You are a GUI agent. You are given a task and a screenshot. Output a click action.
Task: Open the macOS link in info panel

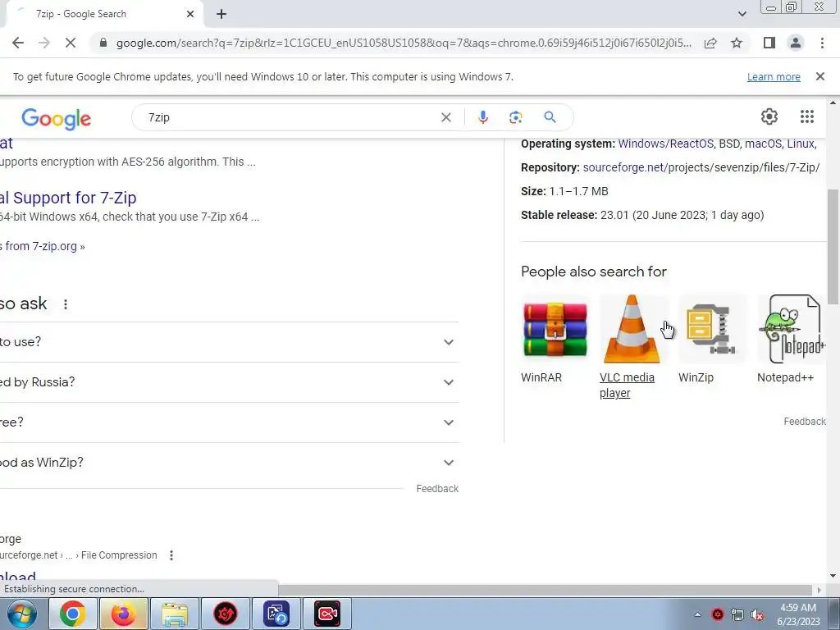point(763,144)
